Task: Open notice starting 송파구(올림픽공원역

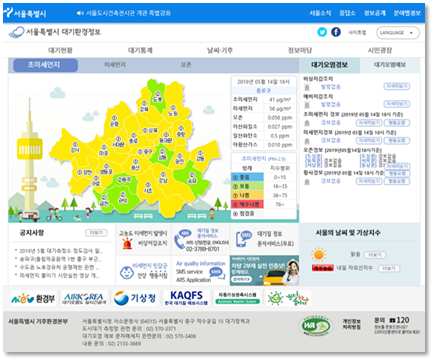Action: [x=60, y=259]
